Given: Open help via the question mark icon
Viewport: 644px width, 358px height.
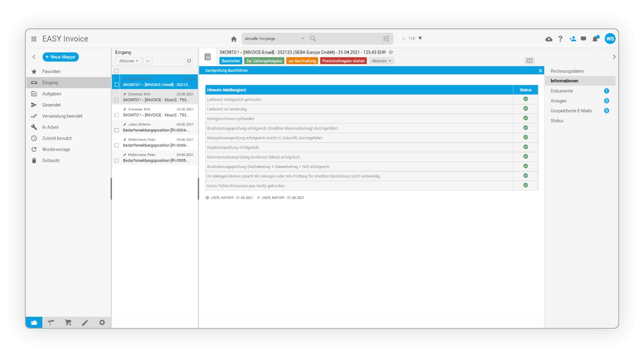Looking at the screenshot, I should click(x=560, y=39).
